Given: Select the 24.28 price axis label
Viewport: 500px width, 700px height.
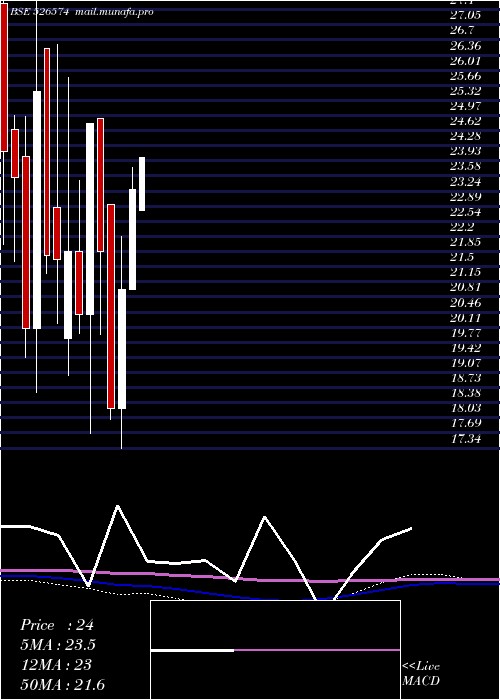Looking at the screenshot, I should tap(466, 136).
